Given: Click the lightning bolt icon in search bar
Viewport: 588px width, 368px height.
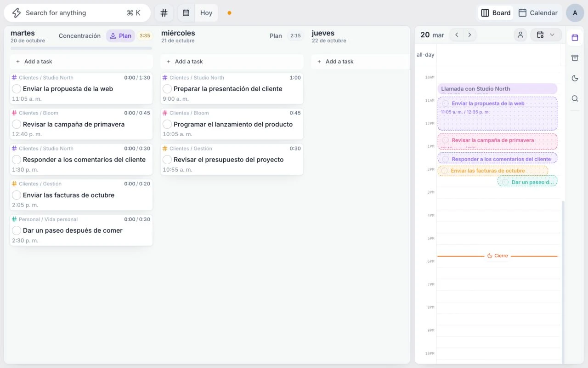Looking at the screenshot, I should pyautogui.click(x=17, y=13).
